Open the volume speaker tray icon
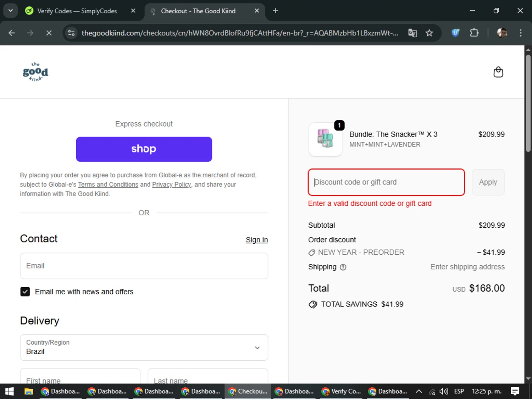The height and width of the screenshot is (399, 532). coord(443,391)
